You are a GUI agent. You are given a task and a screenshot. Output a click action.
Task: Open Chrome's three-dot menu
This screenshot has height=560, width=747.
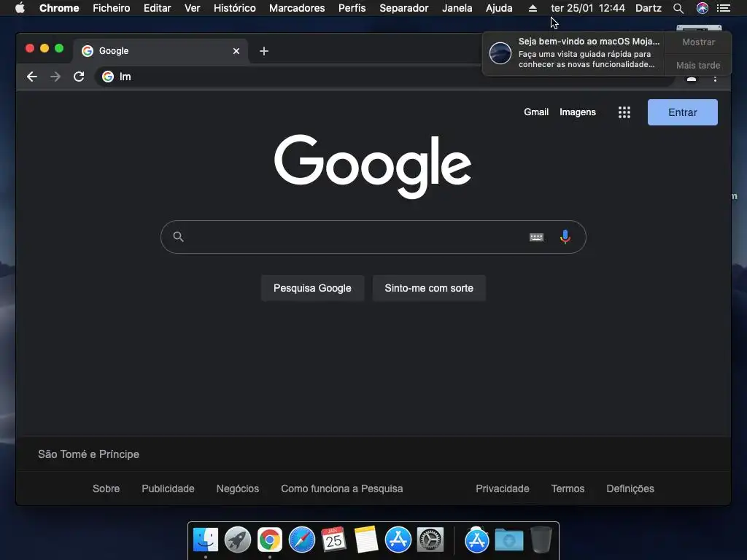click(715, 79)
